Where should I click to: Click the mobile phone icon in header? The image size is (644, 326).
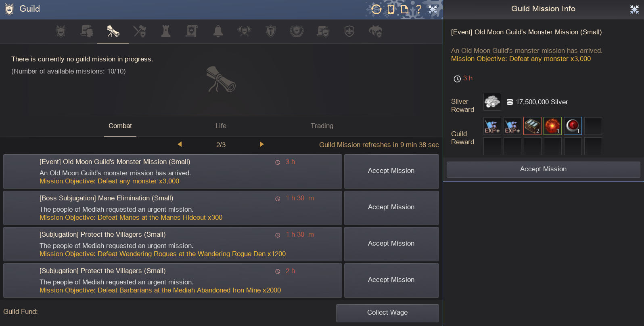click(x=391, y=9)
